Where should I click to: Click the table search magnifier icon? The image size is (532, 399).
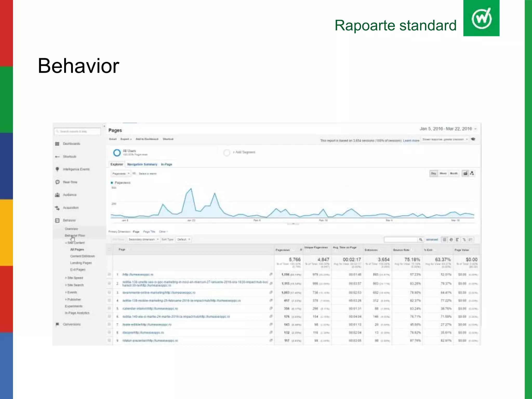click(x=421, y=240)
